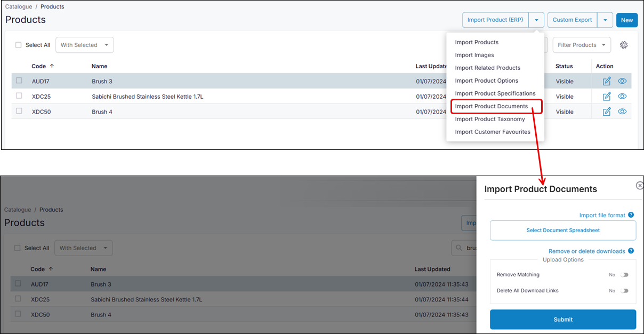Enable Delete All Download Links switch
The image size is (644, 334).
tap(624, 291)
